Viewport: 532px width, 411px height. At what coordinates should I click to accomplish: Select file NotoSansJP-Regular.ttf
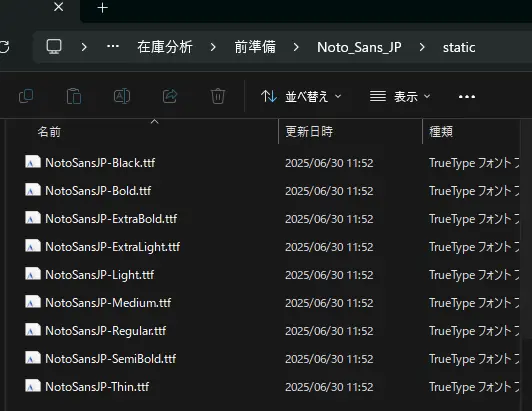(x=106, y=331)
